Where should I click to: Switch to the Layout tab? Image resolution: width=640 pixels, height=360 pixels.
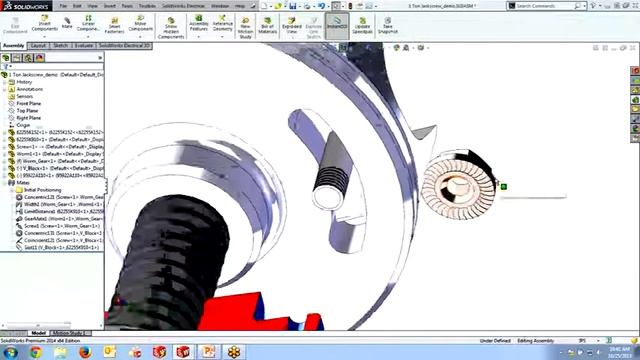pos(38,46)
